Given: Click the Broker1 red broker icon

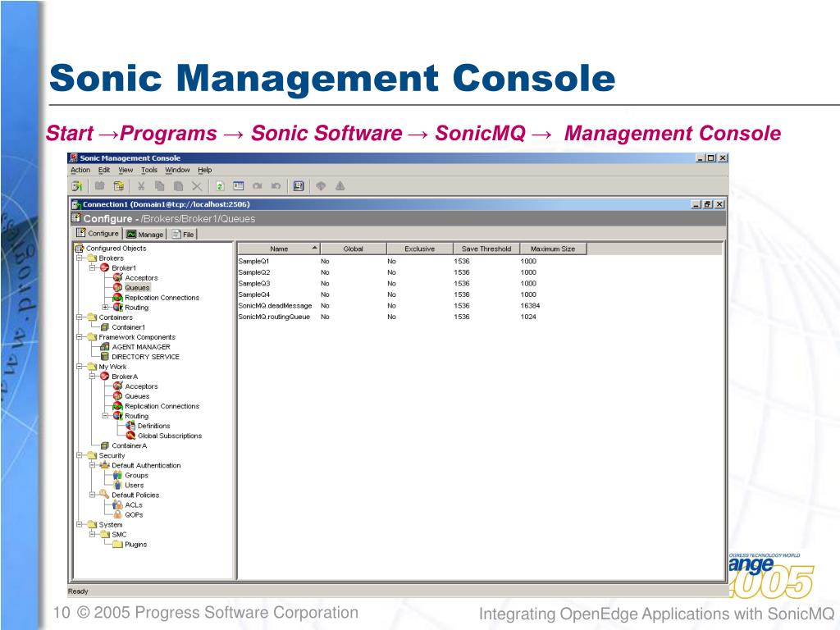Looking at the screenshot, I should [x=104, y=268].
